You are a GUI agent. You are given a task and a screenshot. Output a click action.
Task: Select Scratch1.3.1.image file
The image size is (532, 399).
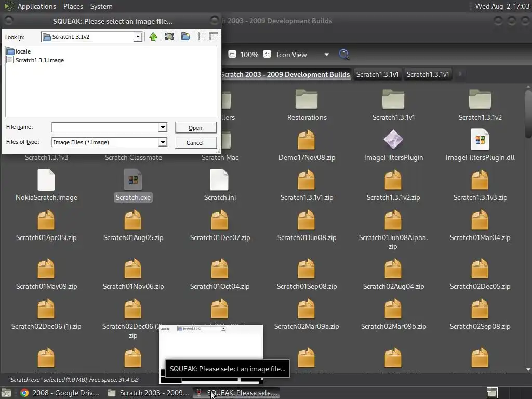(x=35, y=60)
